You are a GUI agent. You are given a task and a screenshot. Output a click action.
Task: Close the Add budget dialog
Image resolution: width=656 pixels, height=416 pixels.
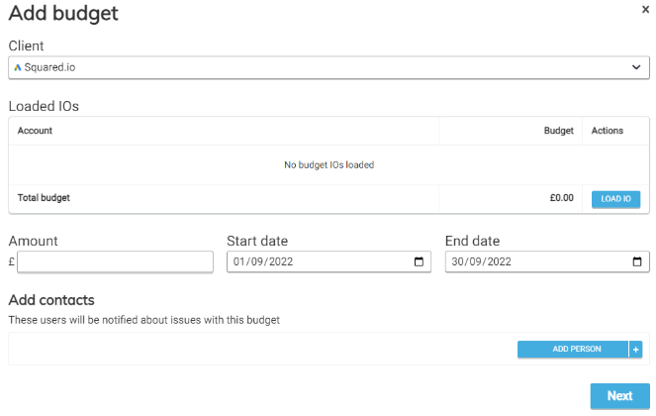644,9
